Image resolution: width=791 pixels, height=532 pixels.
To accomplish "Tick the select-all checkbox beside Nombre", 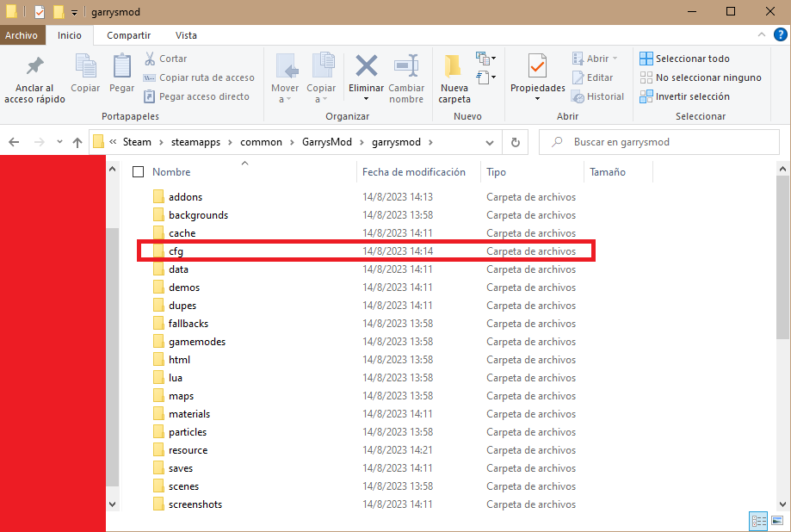I will 139,172.
